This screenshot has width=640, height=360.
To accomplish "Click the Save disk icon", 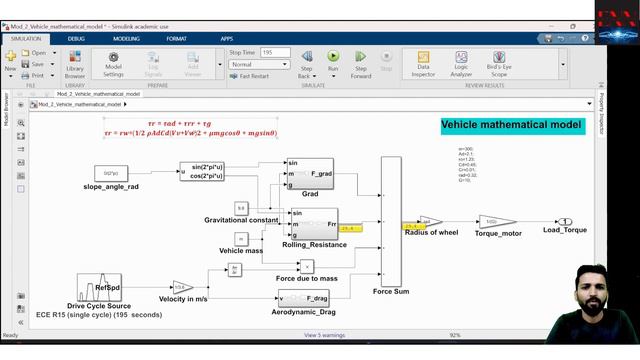I will tap(25, 64).
